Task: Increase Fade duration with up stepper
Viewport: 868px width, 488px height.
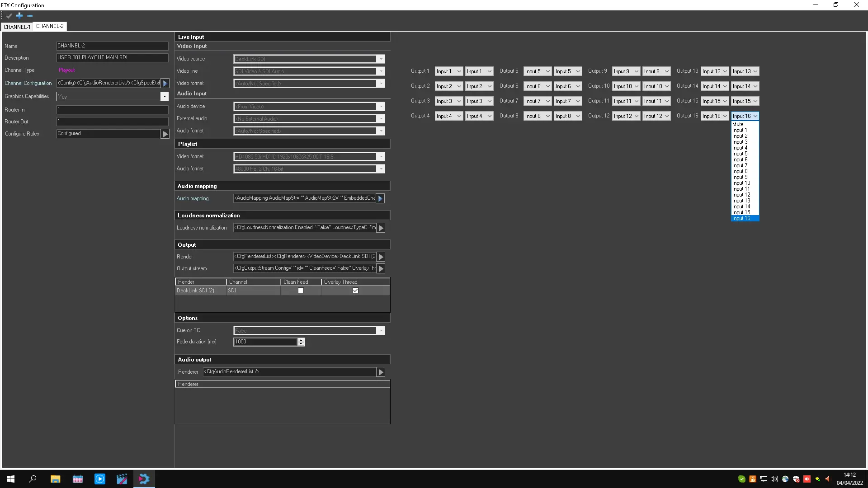Action: [x=301, y=340]
